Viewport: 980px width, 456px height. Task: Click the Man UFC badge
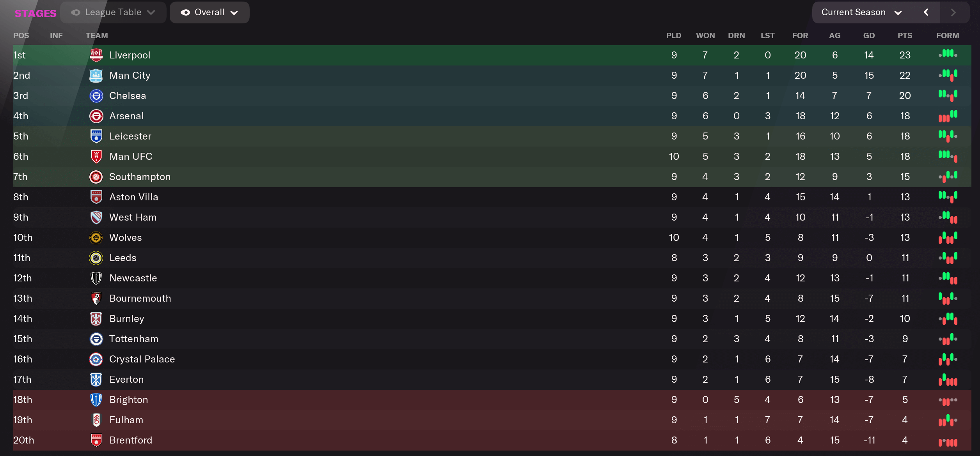96,156
